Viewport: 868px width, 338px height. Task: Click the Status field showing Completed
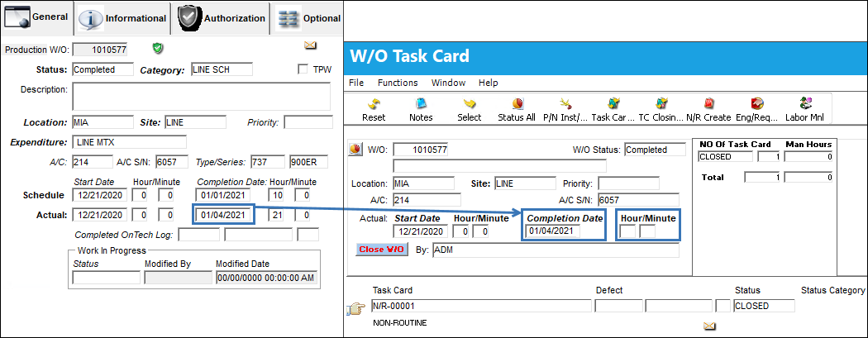(x=103, y=69)
